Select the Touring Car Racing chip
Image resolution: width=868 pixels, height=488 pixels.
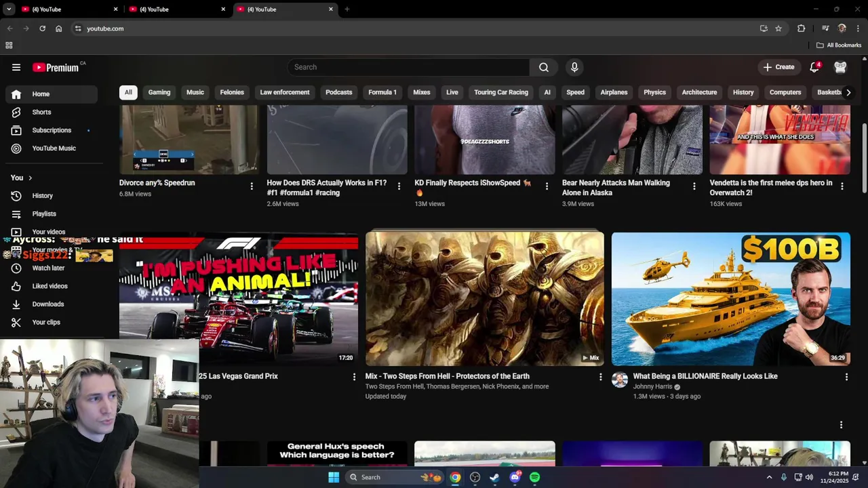pos(501,92)
